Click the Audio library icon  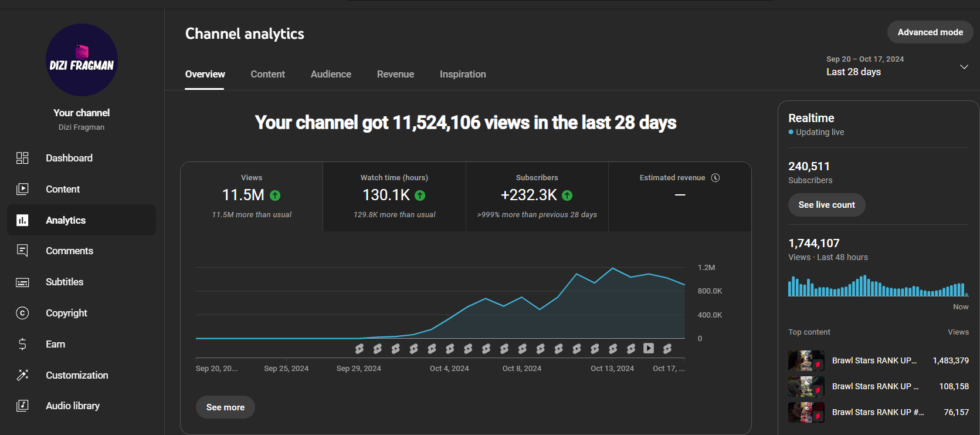coord(22,406)
